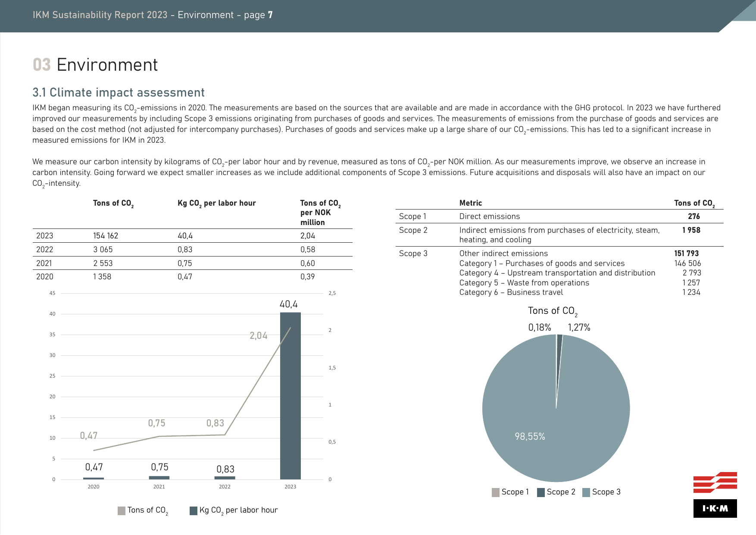The height and width of the screenshot is (535, 756).
Task: Click the 'Scope 3' row label in the table
Action: pos(413,253)
